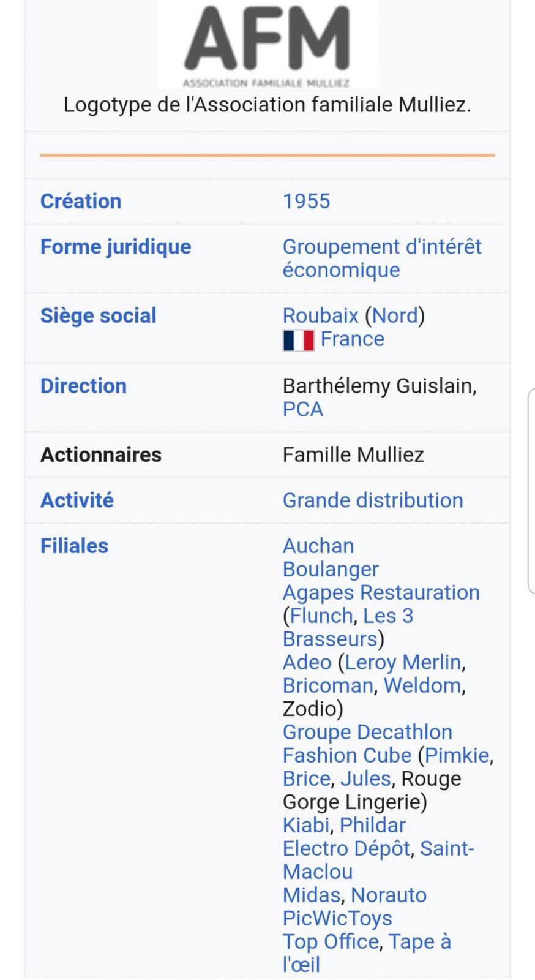Open the Agapes Restauration link
This screenshot has width=535, height=980.
(x=381, y=592)
